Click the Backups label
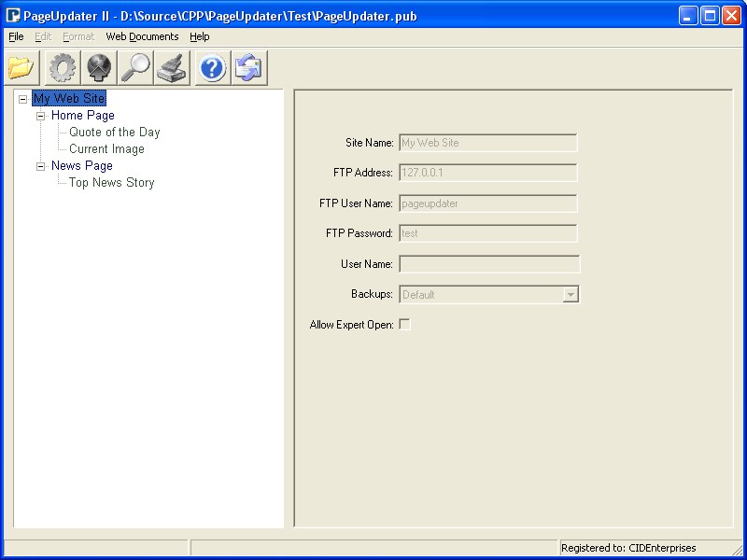This screenshot has width=747, height=560. pos(372,294)
